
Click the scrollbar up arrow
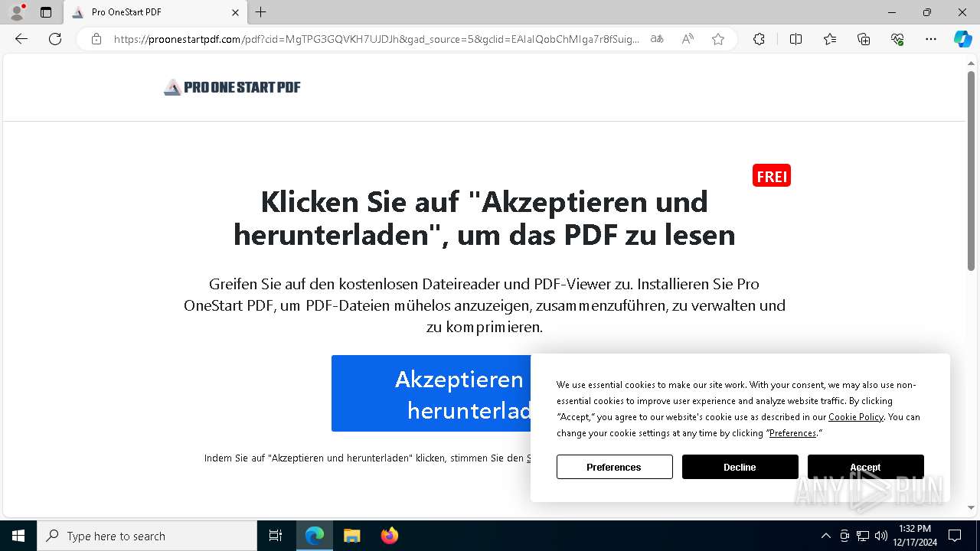971,64
